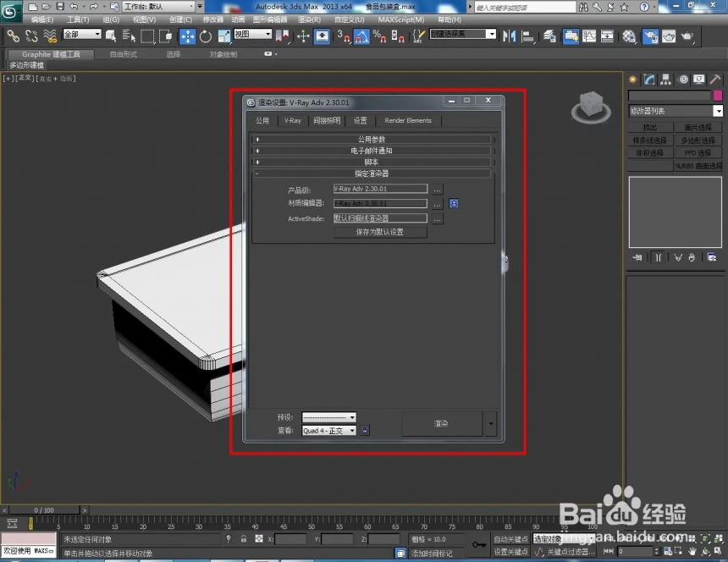The width and height of the screenshot is (728, 562).
Task: Click the Render Setup toolbar icon
Action: [x=650, y=36]
